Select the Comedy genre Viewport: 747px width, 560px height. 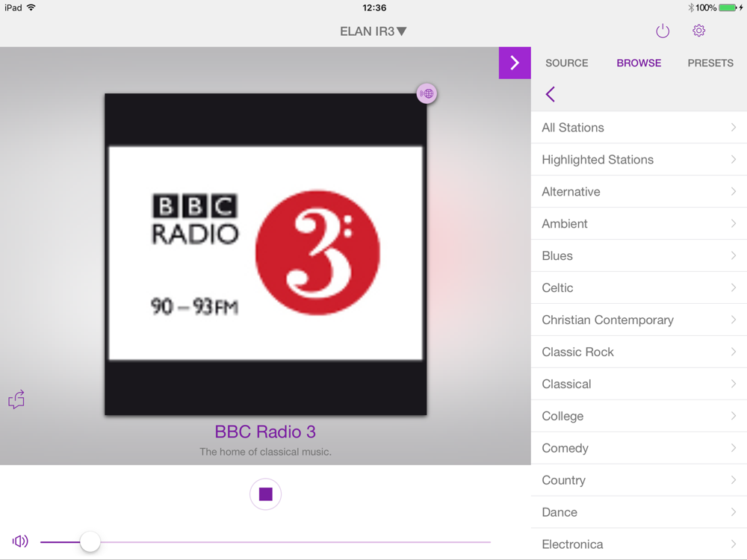click(x=639, y=448)
